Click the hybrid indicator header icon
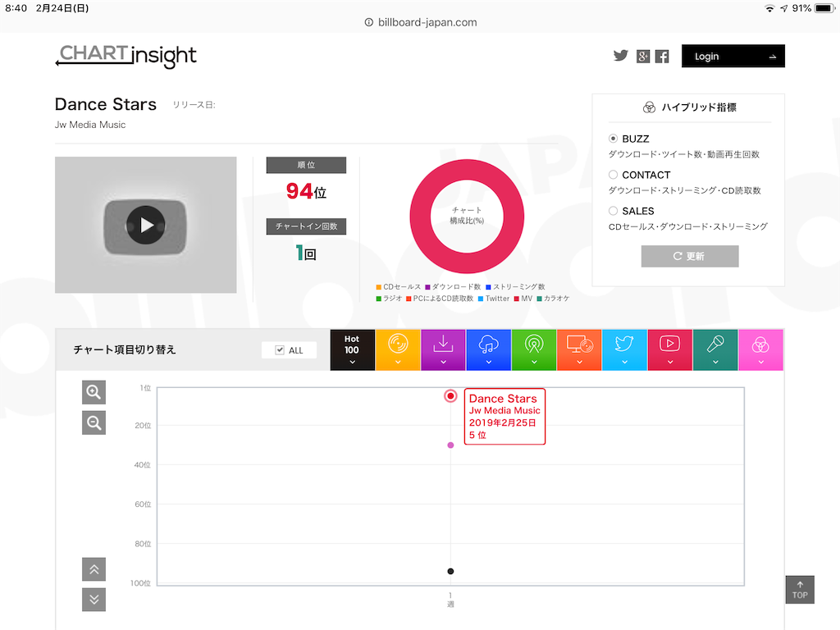Viewport: 840px width, 630px height. pos(649,107)
